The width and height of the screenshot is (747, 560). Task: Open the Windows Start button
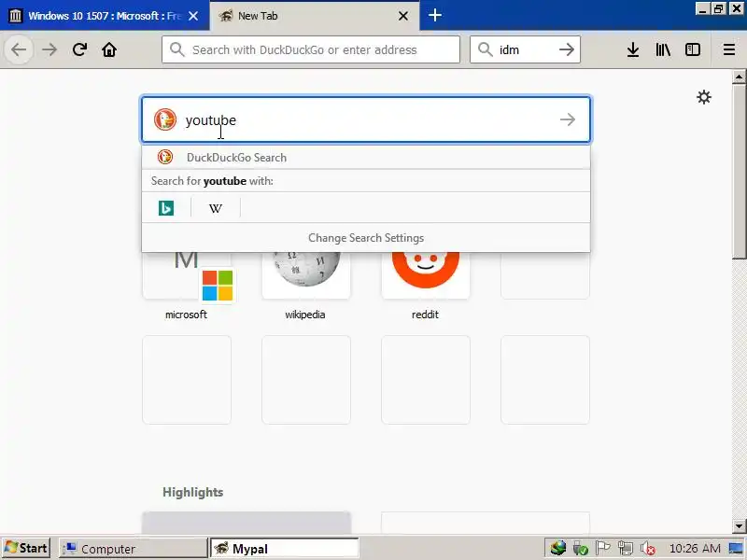[26, 548]
